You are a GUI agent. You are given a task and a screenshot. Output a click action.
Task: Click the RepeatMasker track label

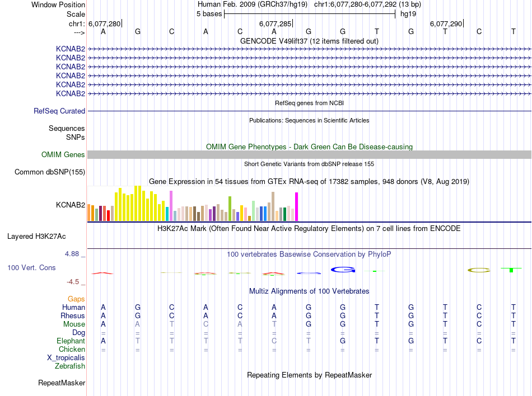pos(62,383)
